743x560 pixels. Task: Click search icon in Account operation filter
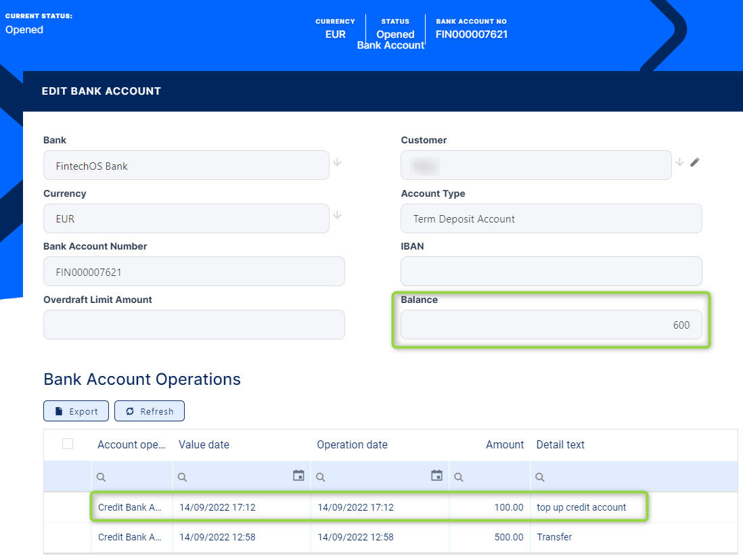pos(101,477)
